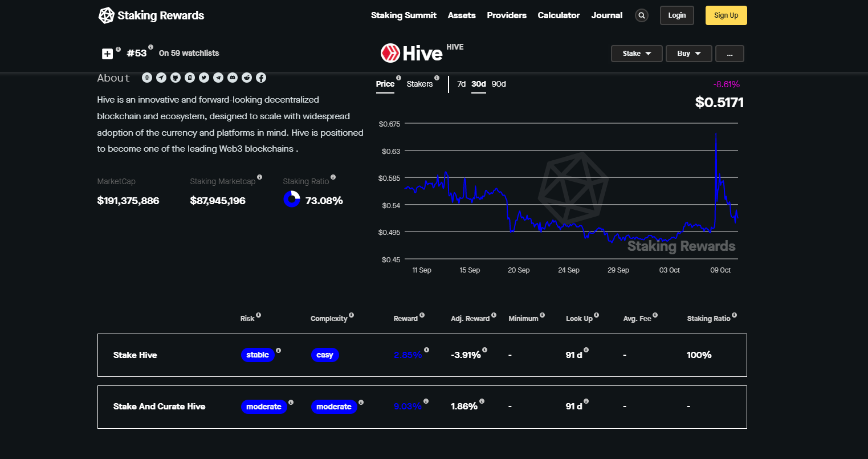Open Calculator in the top navigation
The image size is (868, 459).
point(559,15)
